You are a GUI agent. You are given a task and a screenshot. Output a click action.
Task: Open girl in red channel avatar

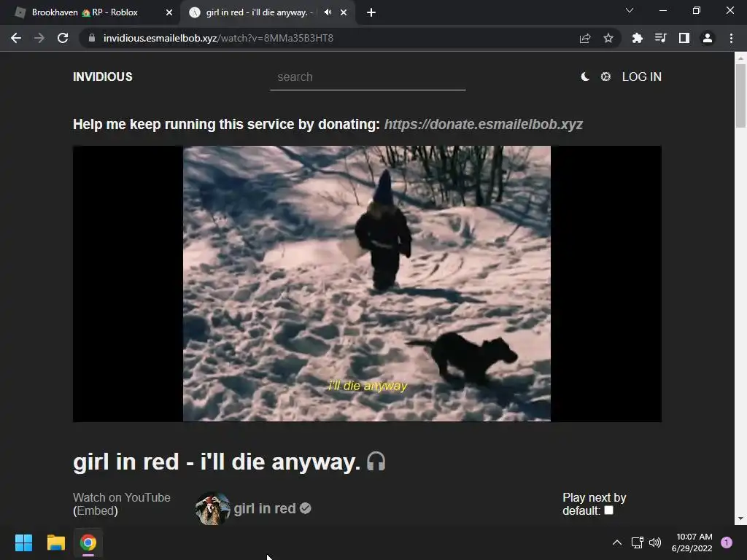coord(212,508)
